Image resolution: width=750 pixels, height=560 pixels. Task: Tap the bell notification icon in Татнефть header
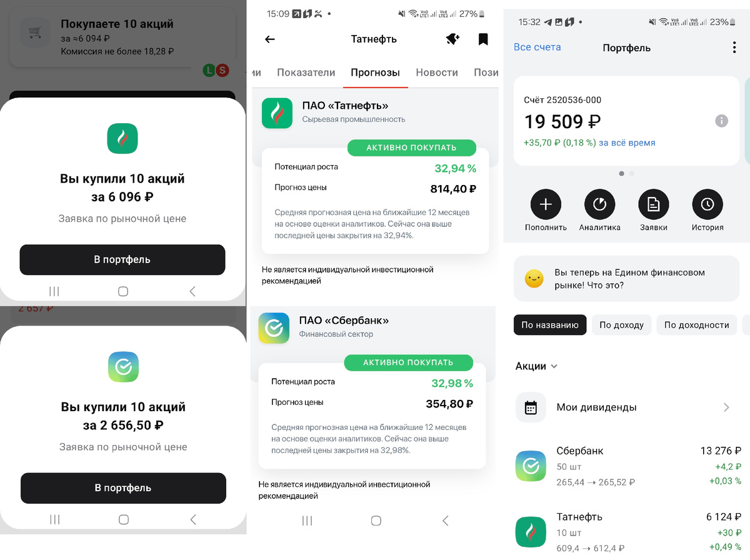coord(452,39)
